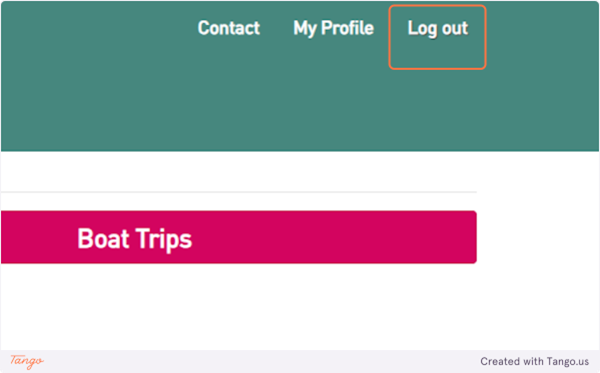Click the Tango.us text in footer
The image size is (600, 373).
click(568, 362)
